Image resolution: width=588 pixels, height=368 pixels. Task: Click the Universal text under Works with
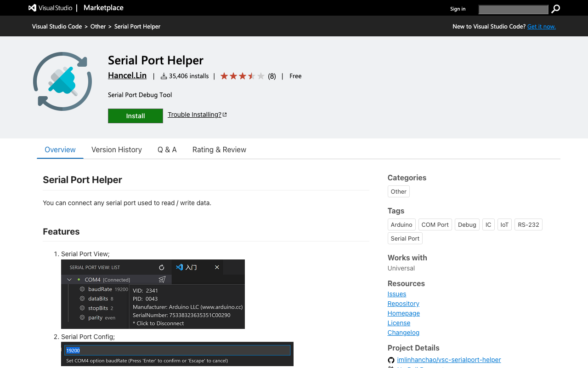401,268
